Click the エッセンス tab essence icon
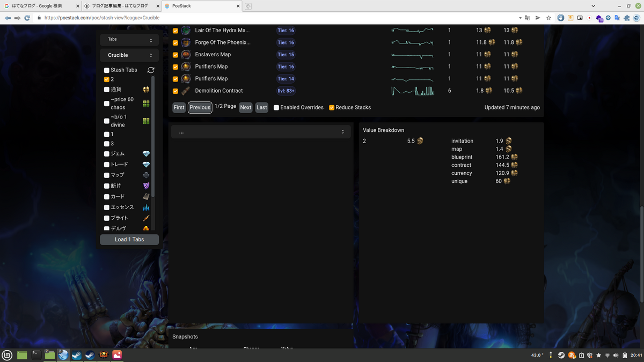 coord(146,208)
